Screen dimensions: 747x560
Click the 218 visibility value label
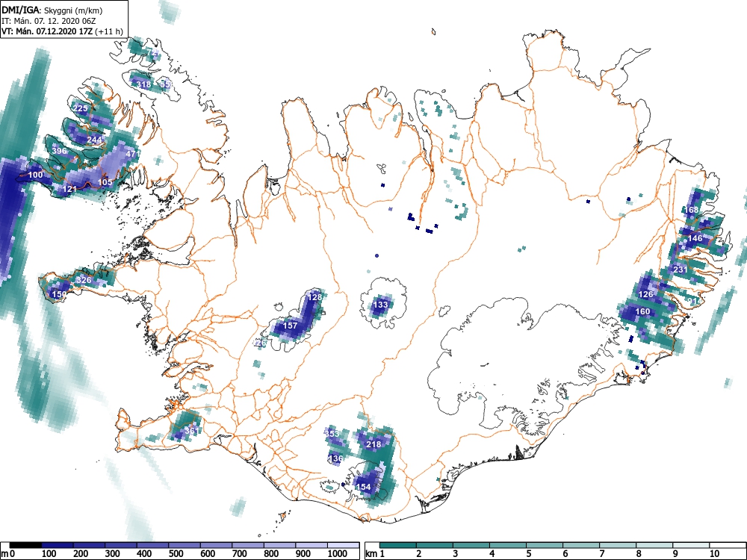click(x=373, y=444)
